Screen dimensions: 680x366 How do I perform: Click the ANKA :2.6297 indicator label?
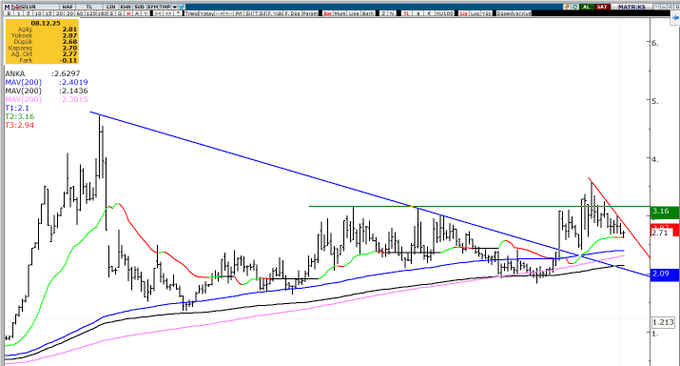[42, 74]
